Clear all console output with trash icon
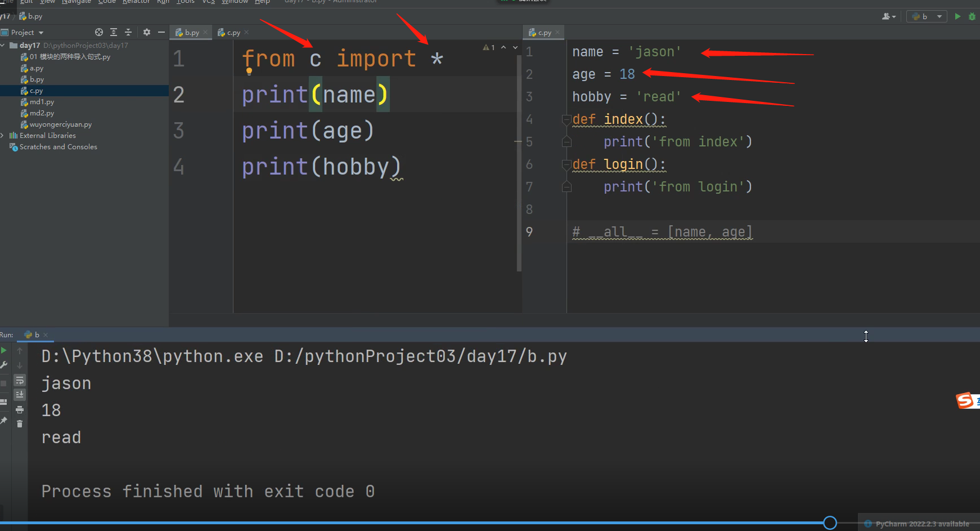The image size is (980, 531). pyautogui.click(x=20, y=423)
